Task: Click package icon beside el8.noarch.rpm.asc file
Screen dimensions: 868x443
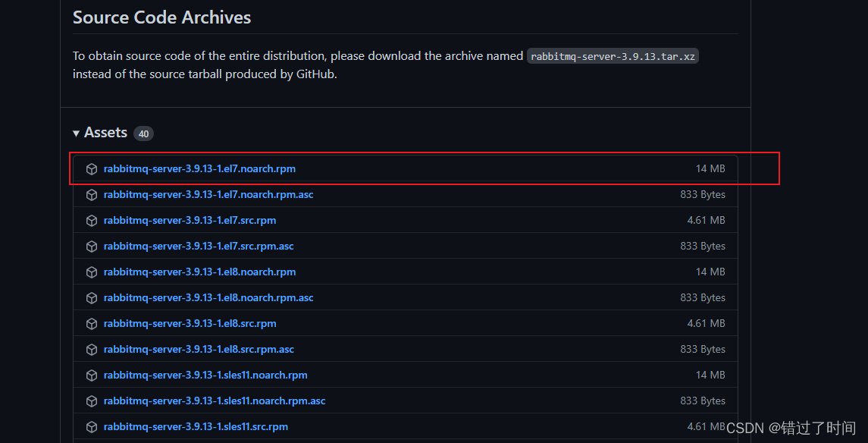Action: point(92,298)
